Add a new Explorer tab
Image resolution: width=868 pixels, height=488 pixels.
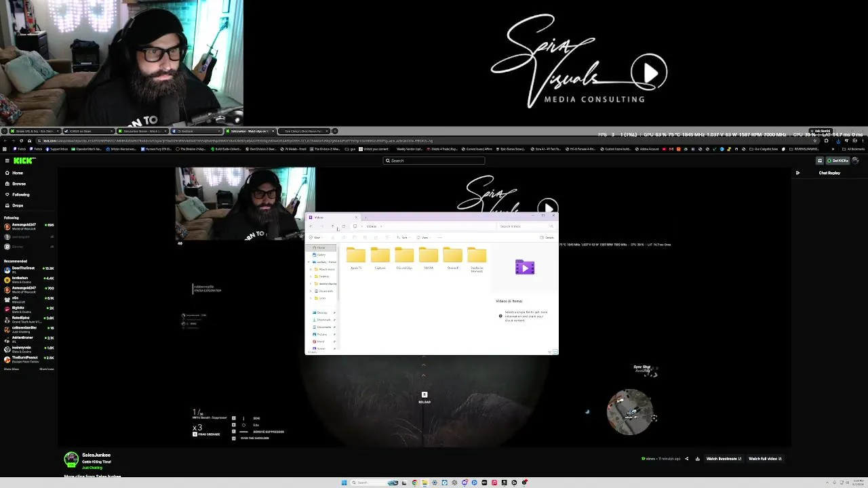(x=366, y=217)
